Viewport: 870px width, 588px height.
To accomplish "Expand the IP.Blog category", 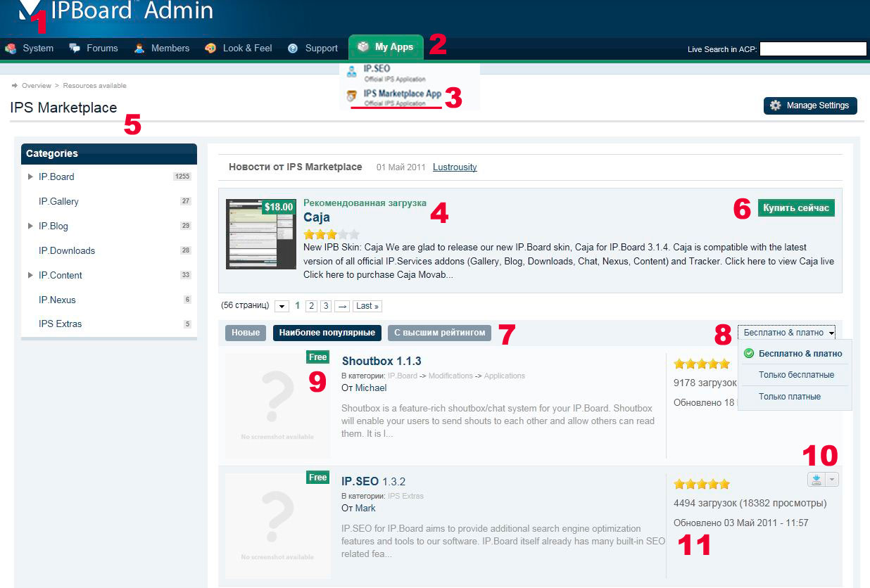I will 30,226.
